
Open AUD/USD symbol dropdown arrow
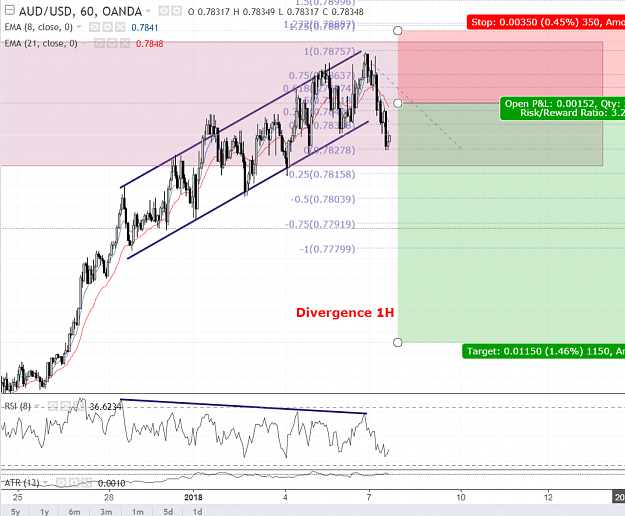(x=148, y=11)
